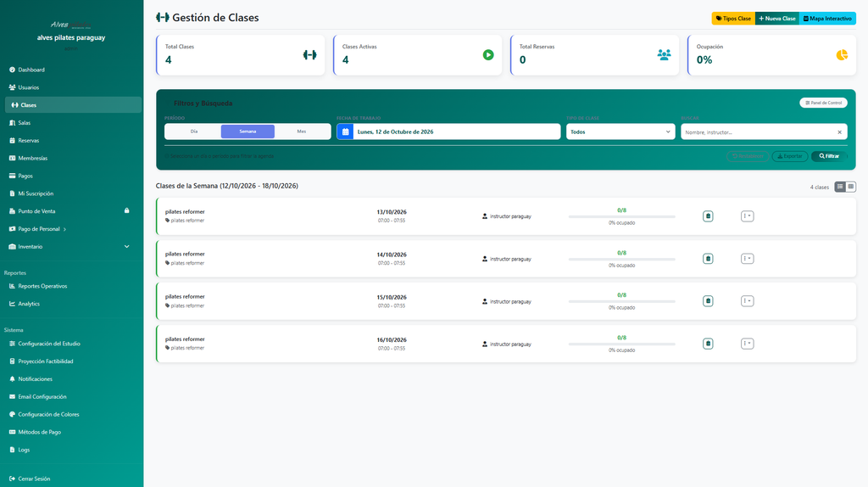This screenshot has width=868, height=487.
Task: Switch to list view icon
Action: click(x=840, y=187)
